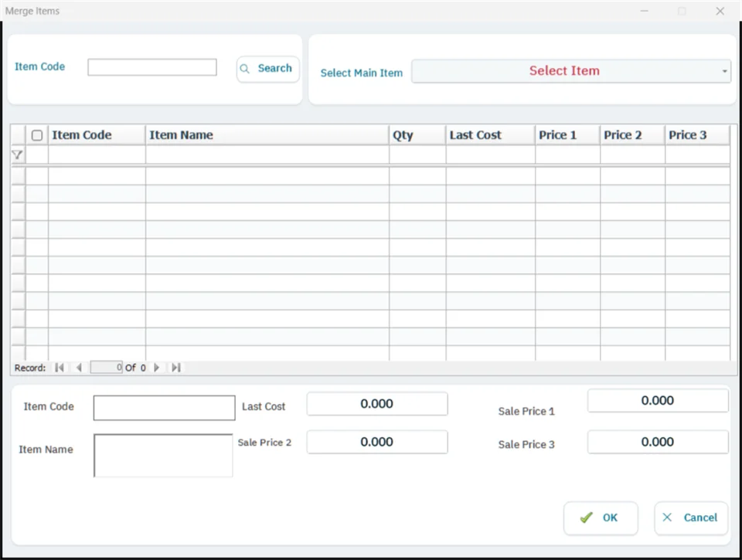Confirm merge with OK button
This screenshot has height=560, width=742.
tap(601, 518)
